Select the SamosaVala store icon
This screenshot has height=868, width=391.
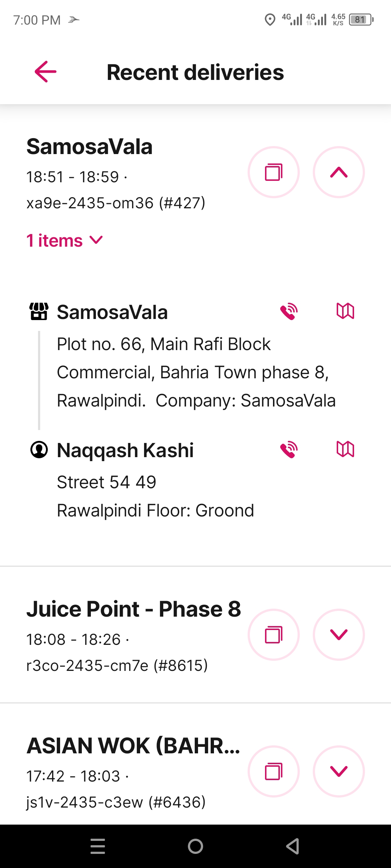[39, 311]
